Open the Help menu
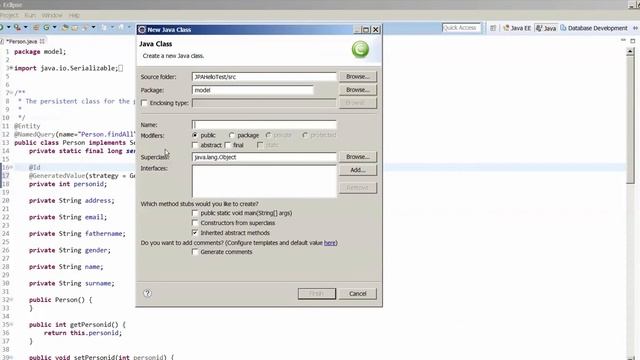The image size is (640, 360). (74, 15)
